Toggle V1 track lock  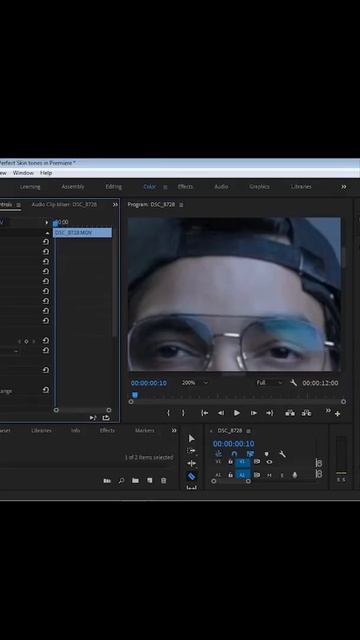(x=230, y=462)
